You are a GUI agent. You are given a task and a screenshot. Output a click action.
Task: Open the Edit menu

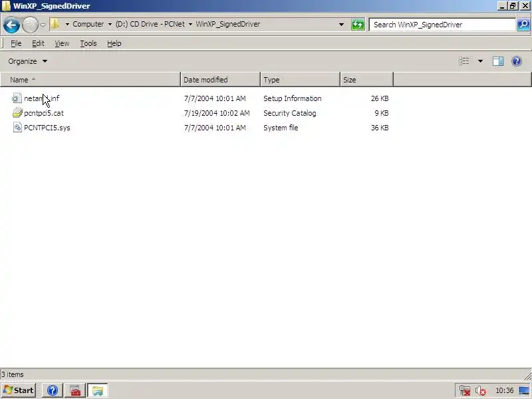(38, 43)
